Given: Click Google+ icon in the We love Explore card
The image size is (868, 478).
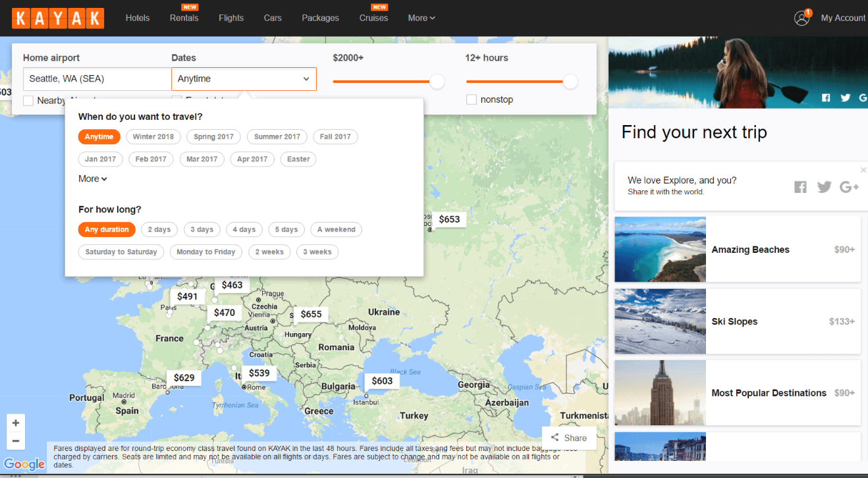Looking at the screenshot, I should click(x=849, y=187).
